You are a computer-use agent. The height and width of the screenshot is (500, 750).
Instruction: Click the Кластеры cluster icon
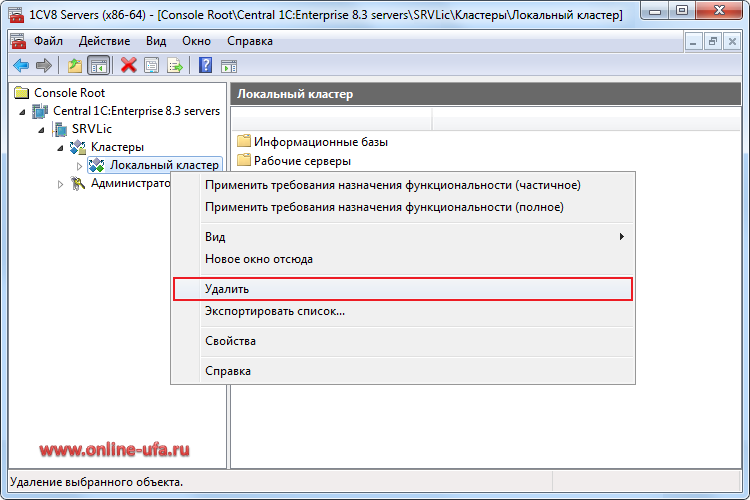coord(77,147)
